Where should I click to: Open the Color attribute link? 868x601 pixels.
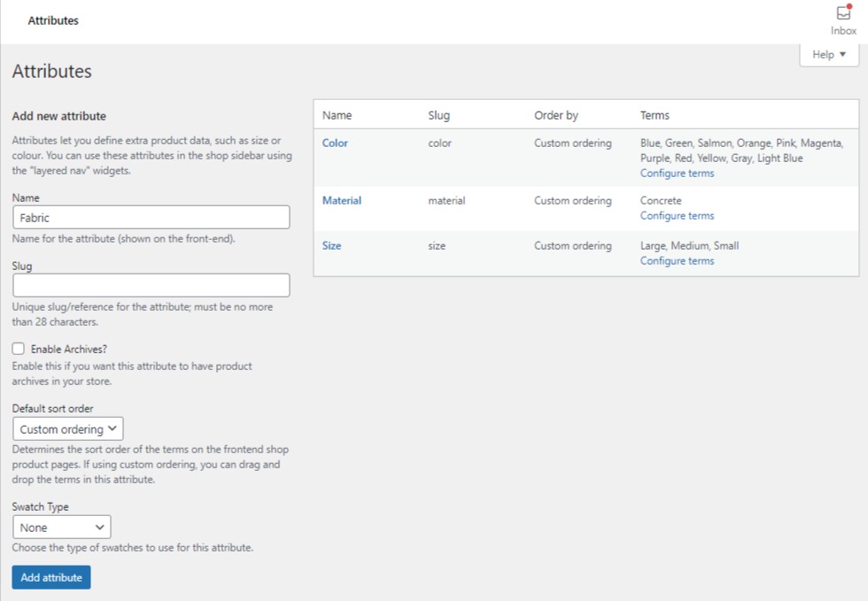[335, 143]
